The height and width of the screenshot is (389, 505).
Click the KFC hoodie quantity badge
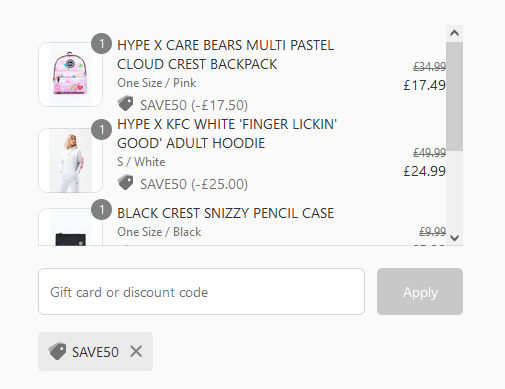coord(101,129)
